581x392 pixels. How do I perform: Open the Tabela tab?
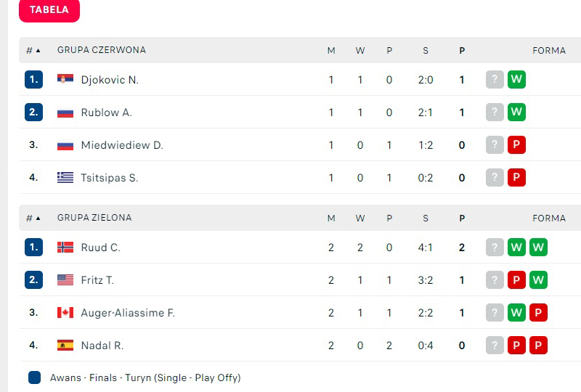coord(49,10)
